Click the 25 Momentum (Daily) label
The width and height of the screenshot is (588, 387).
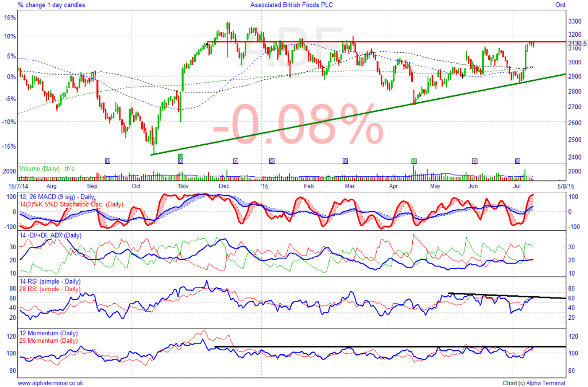[x=49, y=340]
